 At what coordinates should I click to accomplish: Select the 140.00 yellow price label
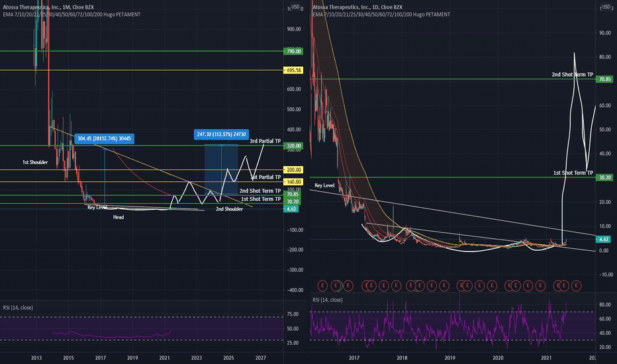tap(293, 182)
